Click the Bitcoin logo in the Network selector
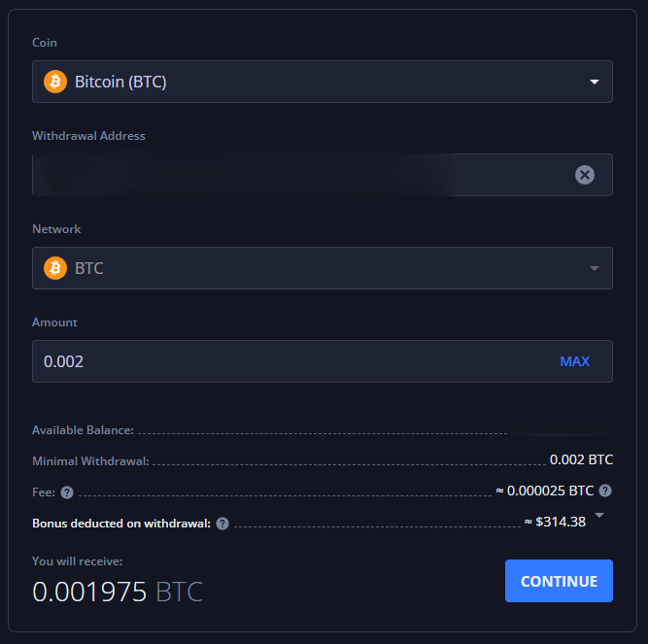 (55, 268)
